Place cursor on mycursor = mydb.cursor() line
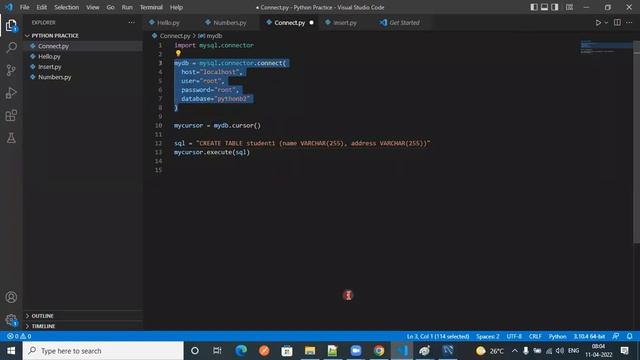The image size is (640, 360). click(x=217, y=125)
